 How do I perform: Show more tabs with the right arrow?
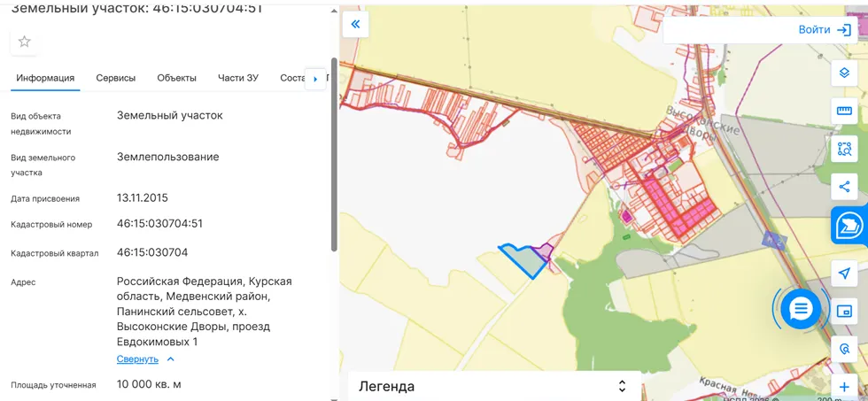pyautogui.click(x=315, y=79)
